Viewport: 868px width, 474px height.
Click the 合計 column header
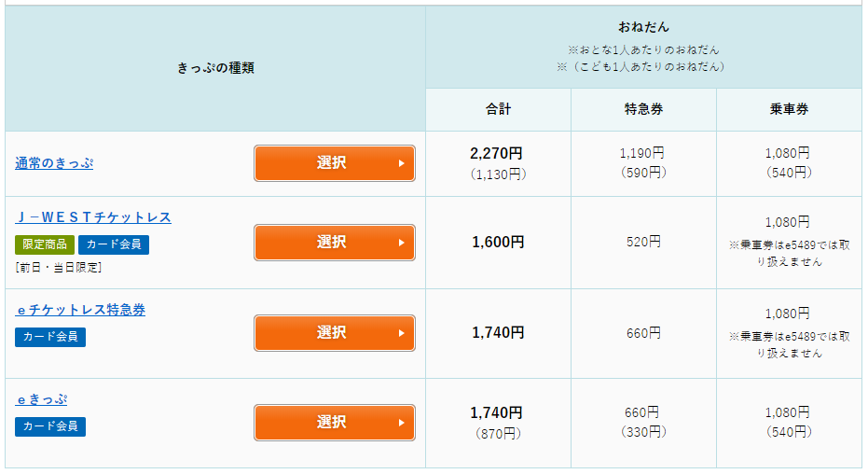point(498,109)
